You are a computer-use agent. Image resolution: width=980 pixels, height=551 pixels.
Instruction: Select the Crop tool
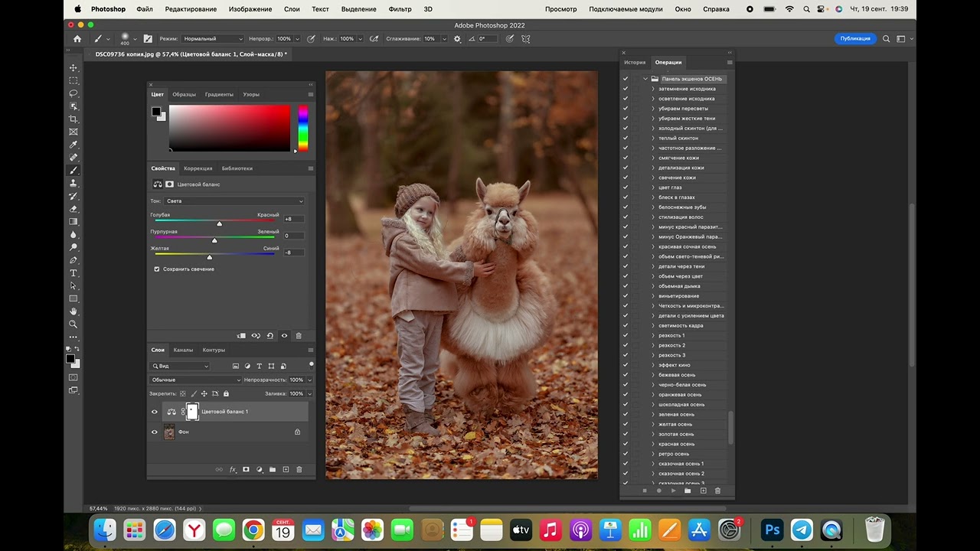point(73,119)
